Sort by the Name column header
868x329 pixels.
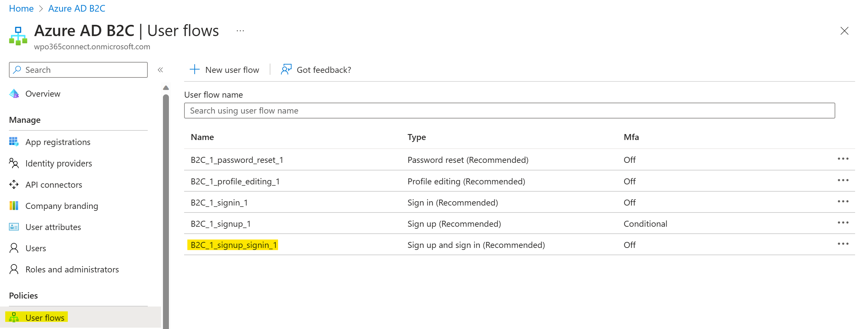(x=202, y=137)
